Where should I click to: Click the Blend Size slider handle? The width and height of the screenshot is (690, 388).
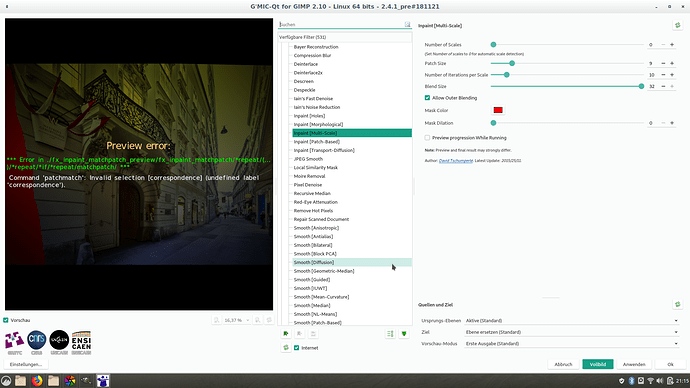pyautogui.click(x=641, y=86)
